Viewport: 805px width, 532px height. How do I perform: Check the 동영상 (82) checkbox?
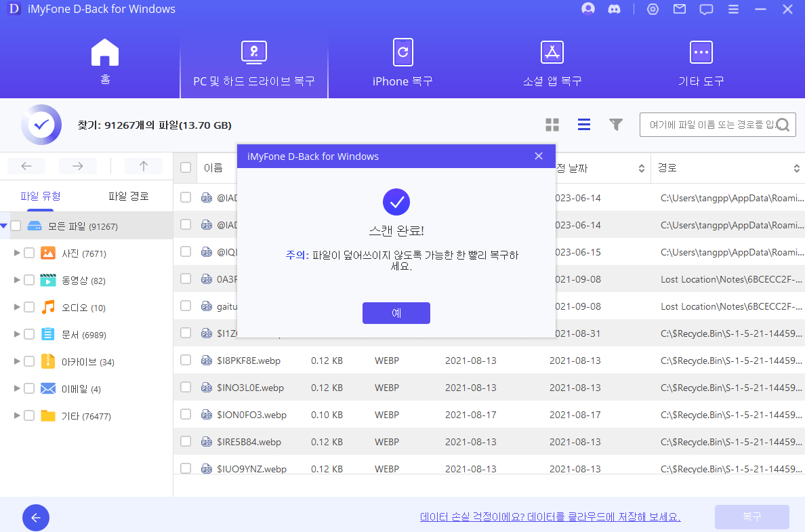tap(29, 280)
